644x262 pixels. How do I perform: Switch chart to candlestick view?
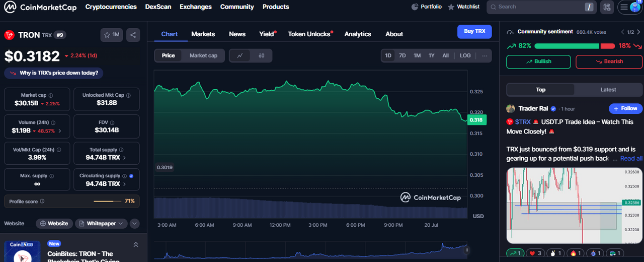coord(261,55)
